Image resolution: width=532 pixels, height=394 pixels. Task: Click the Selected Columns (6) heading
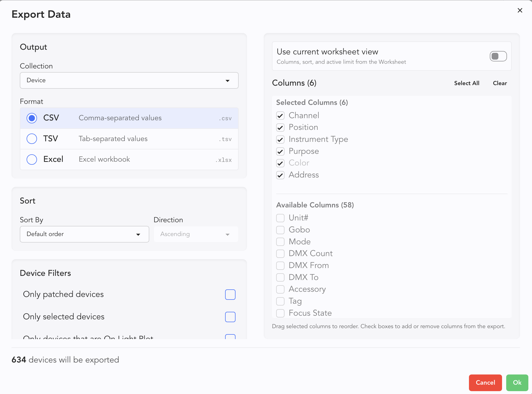click(x=312, y=103)
